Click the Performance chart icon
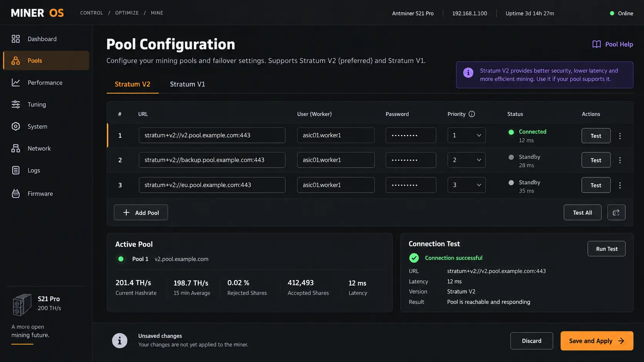Screen dimensions: 644x362 coord(15,83)
